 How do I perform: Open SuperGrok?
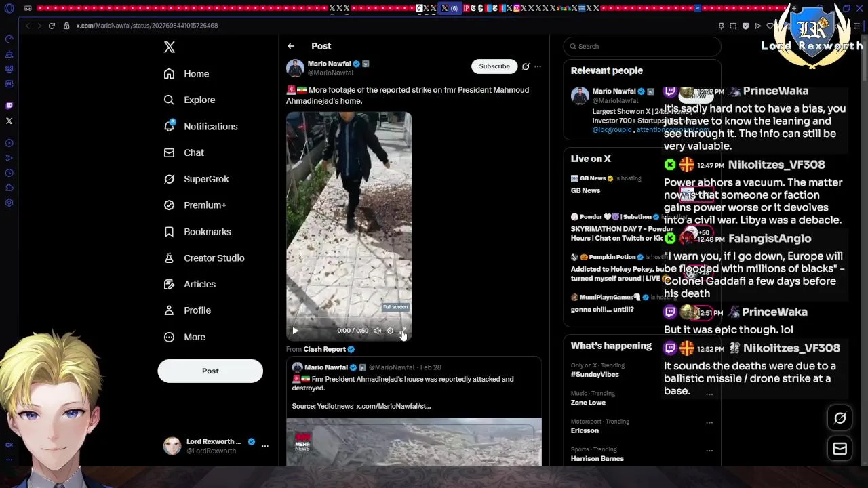(197, 179)
